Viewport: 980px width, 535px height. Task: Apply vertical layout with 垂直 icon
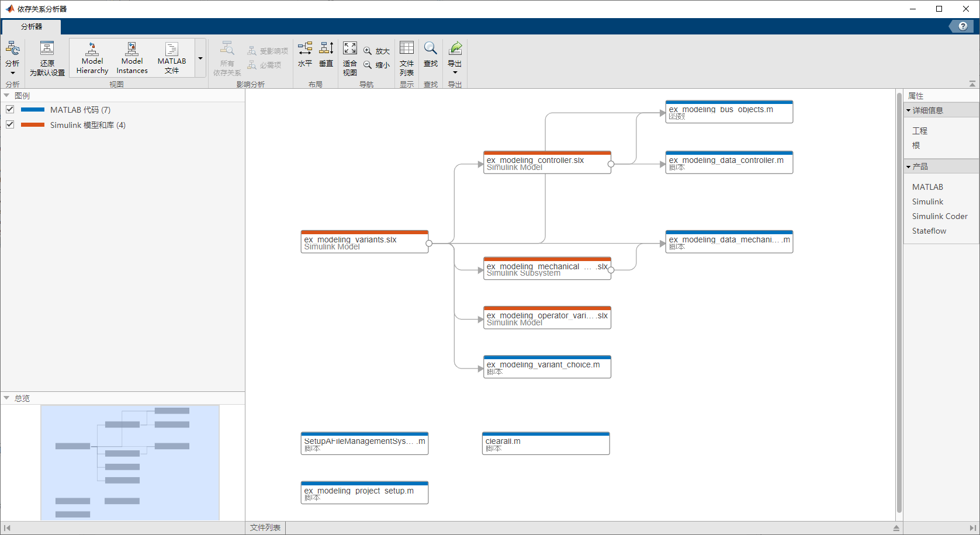[325, 55]
